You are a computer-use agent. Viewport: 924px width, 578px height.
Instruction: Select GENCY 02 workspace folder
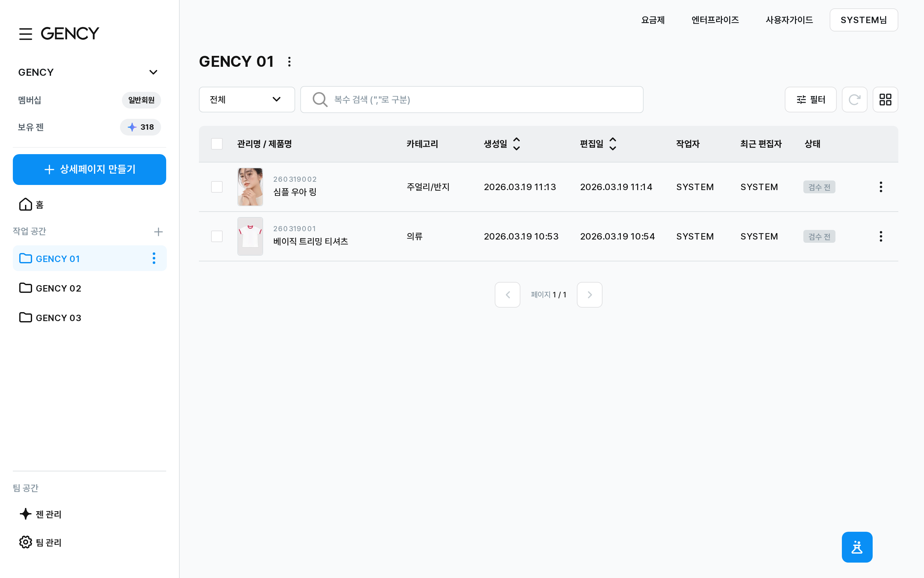coord(89,288)
